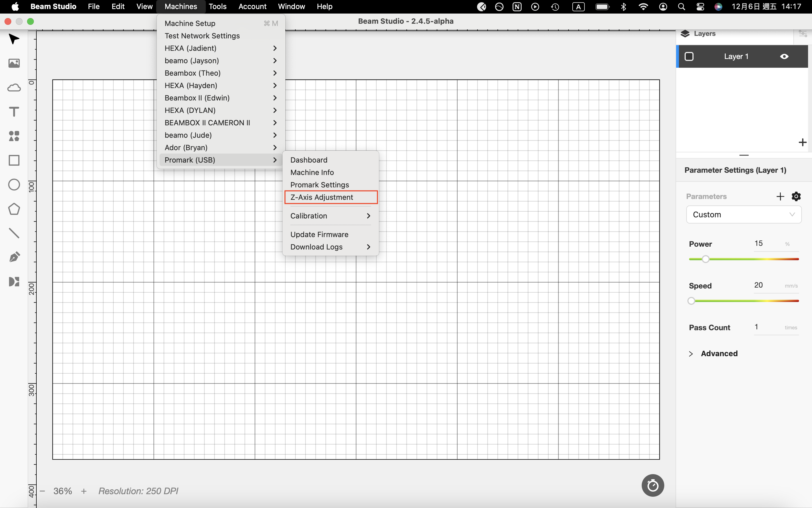The height and width of the screenshot is (508, 812).
Task: Adjust the Power slider handle
Action: [705, 259]
